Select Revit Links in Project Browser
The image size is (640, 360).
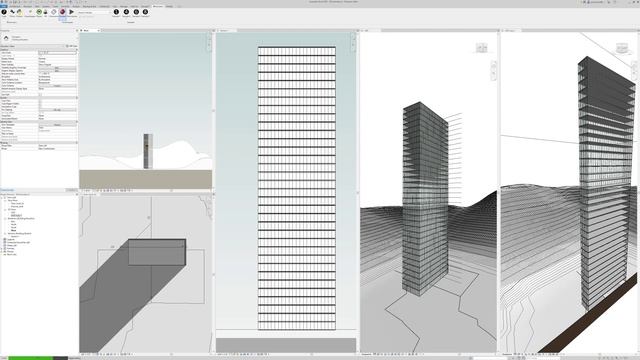tap(12, 254)
